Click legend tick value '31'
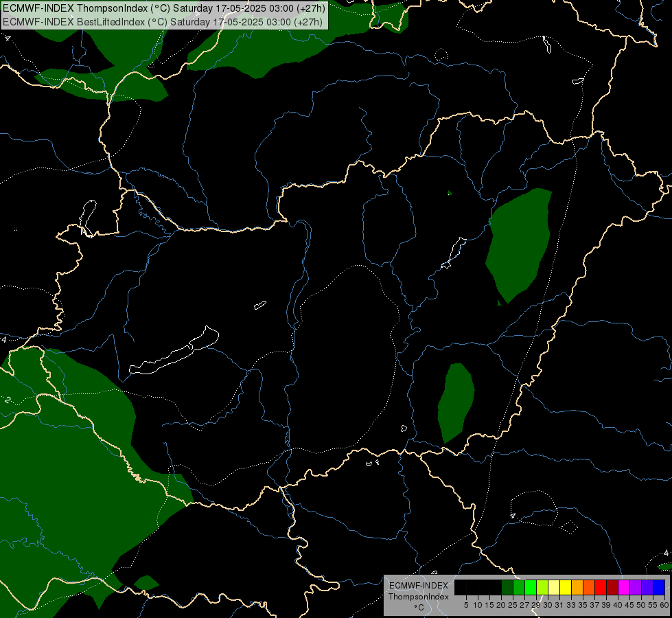 (x=559, y=605)
